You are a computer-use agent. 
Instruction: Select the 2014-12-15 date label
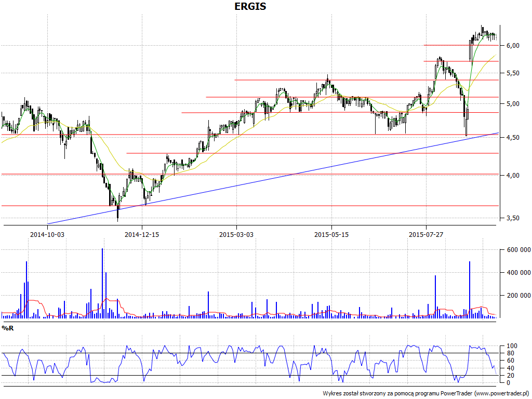142,234
